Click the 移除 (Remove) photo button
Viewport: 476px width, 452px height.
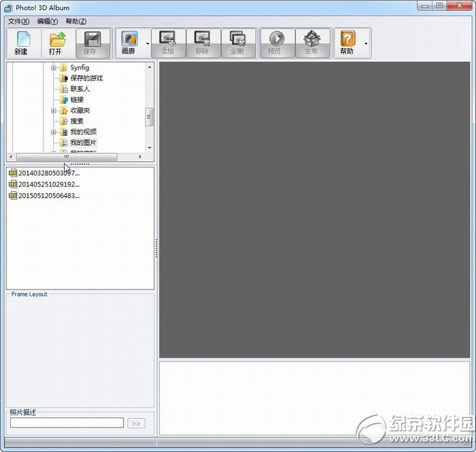point(203,44)
